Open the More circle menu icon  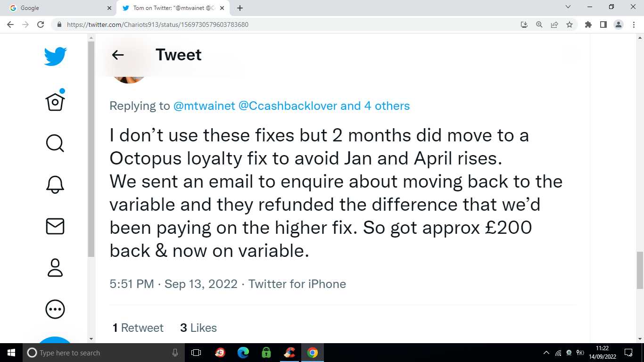[55, 309]
